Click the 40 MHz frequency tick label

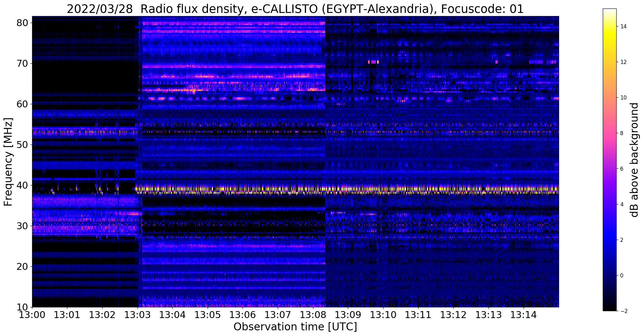coord(23,185)
